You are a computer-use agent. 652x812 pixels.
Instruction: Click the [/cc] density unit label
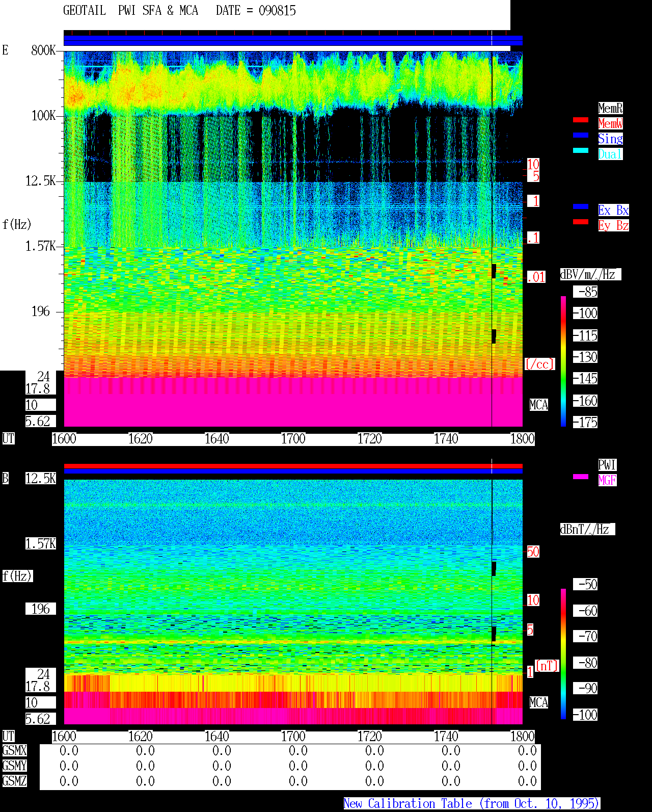click(539, 364)
